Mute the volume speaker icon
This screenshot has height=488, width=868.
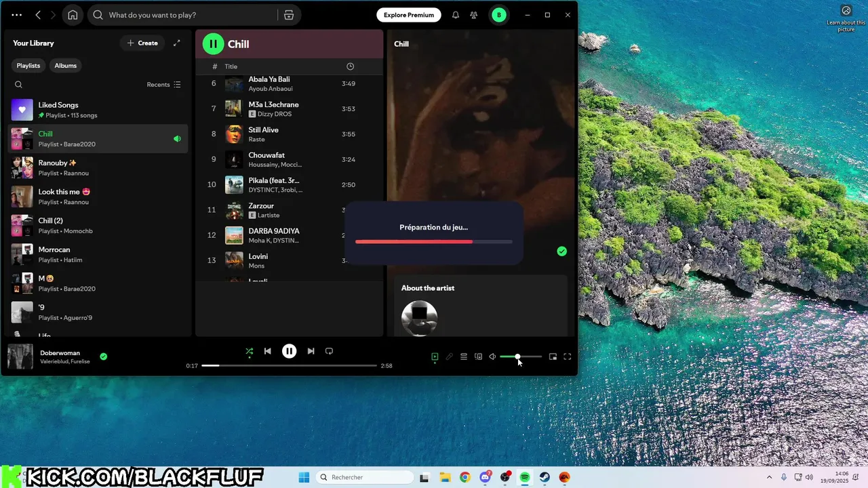[x=492, y=357]
